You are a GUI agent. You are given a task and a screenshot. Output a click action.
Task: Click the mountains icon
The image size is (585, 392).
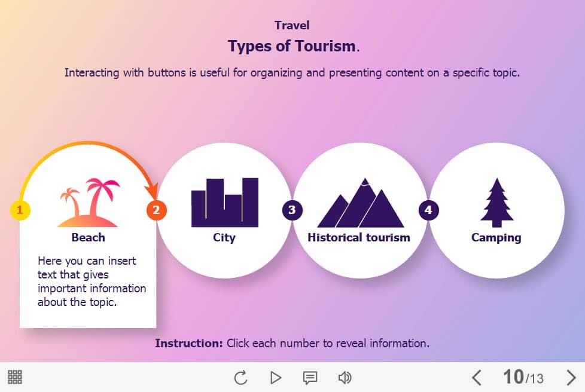point(360,204)
